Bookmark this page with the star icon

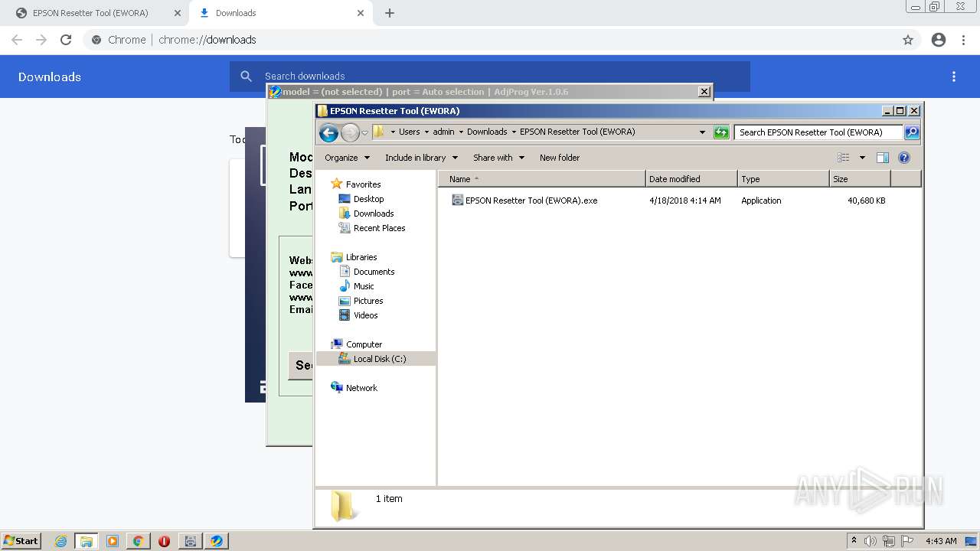908,40
